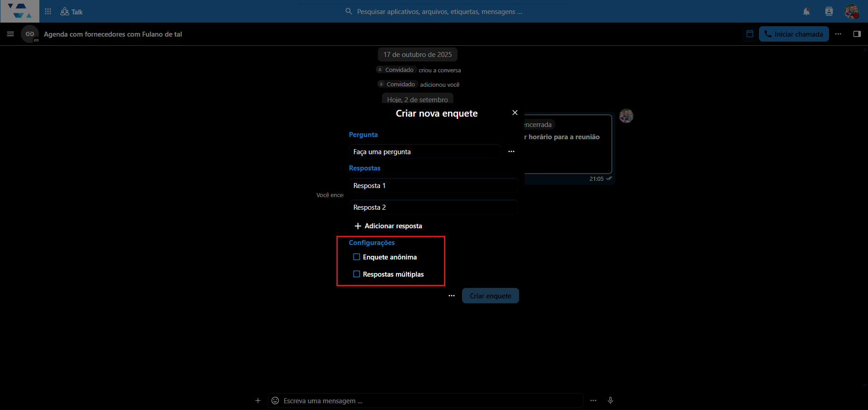Open the contacts menu icon

coord(829,11)
